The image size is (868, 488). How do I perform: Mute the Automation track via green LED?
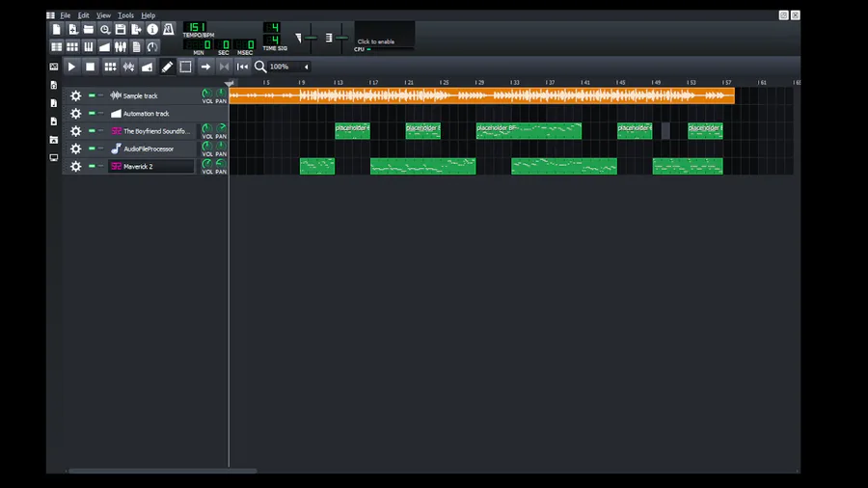[92, 114]
